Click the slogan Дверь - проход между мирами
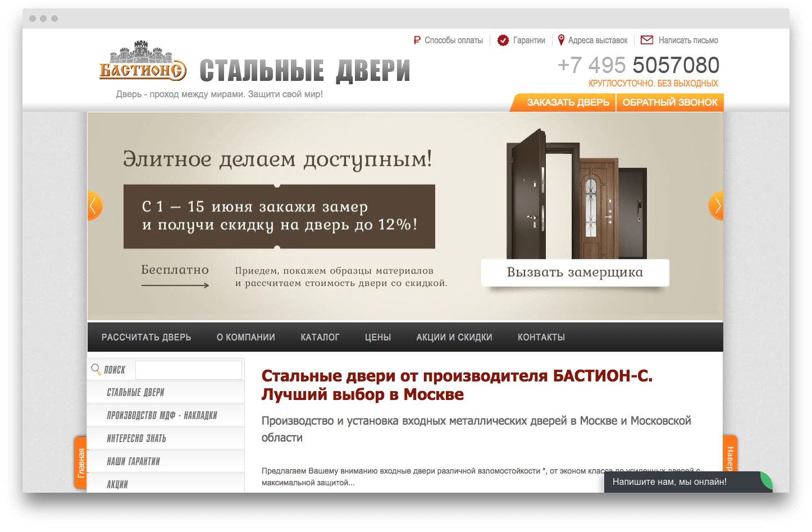Screen dimensions: 812x532 pos(220,94)
